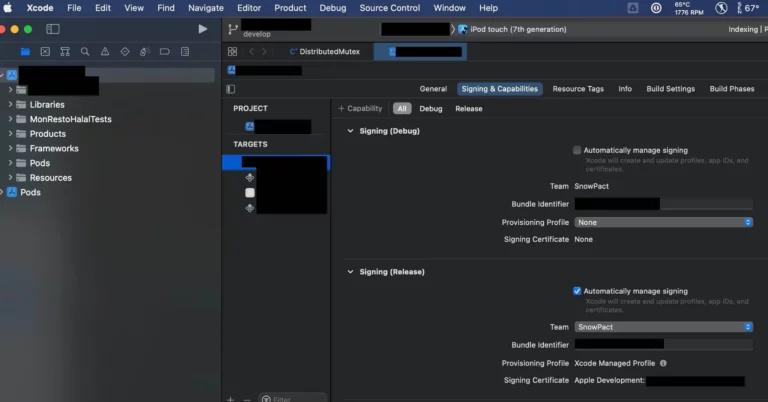The width and height of the screenshot is (768, 402).
Task: Click the Release Bundle Identifier field
Action: point(663,345)
